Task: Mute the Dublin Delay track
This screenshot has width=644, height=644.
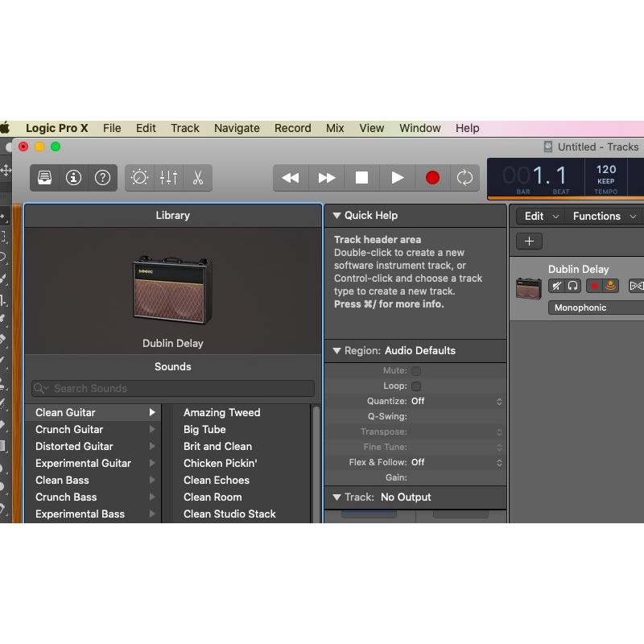Action: click(x=556, y=286)
